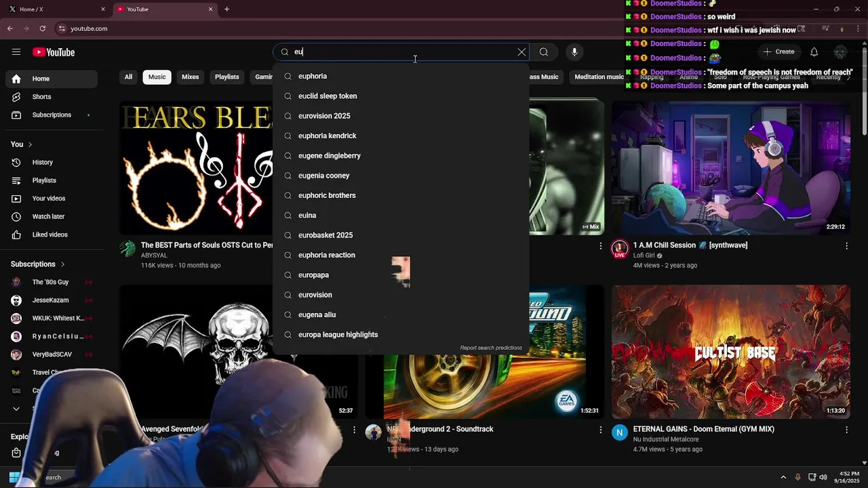Click the search magnifier button
This screenshot has width=868, height=488.
(x=544, y=52)
